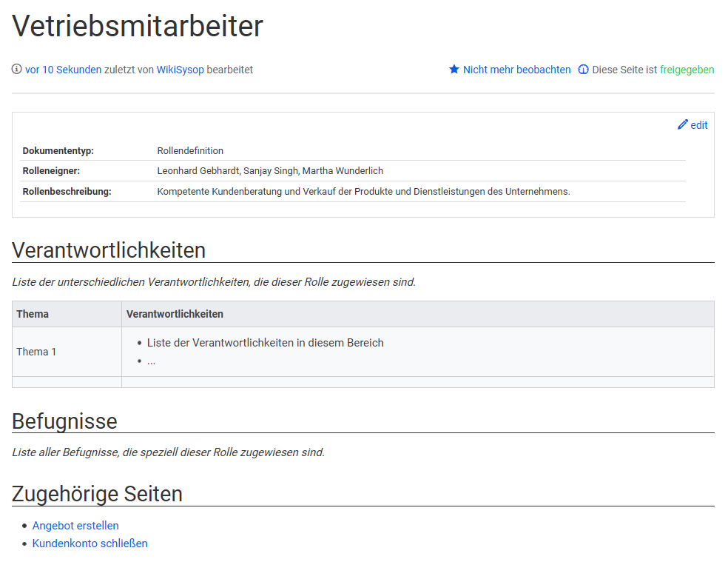The image size is (728, 582).
Task: Click the 'edit' link in the info box
Action: [x=699, y=125]
